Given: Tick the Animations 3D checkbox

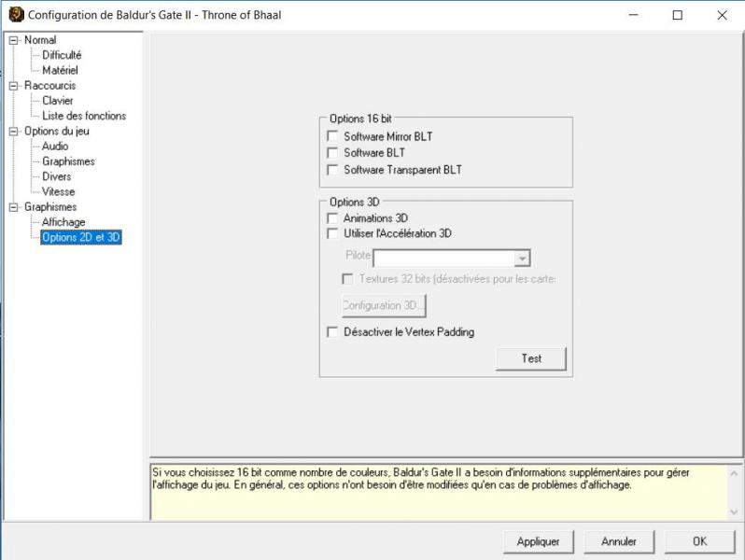Looking at the screenshot, I should (x=332, y=218).
